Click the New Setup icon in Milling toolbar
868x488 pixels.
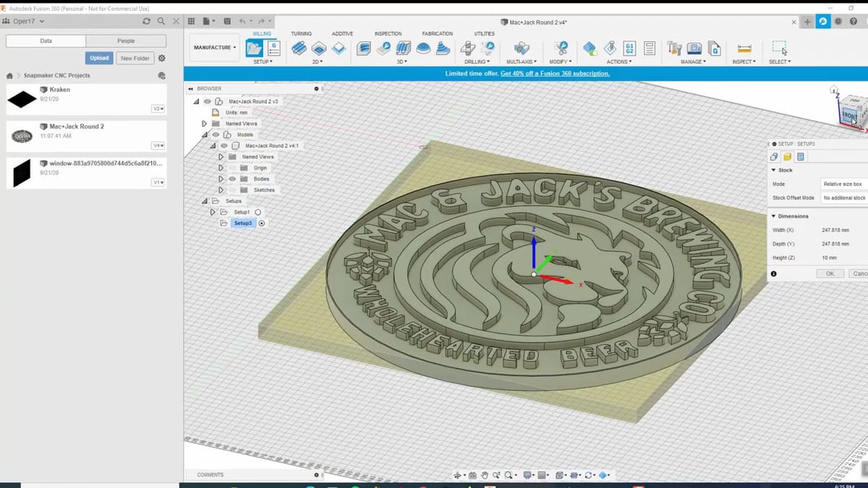(x=255, y=48)
